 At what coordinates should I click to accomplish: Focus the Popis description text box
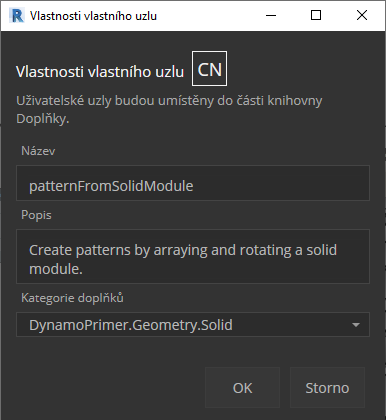click(193, 256)
